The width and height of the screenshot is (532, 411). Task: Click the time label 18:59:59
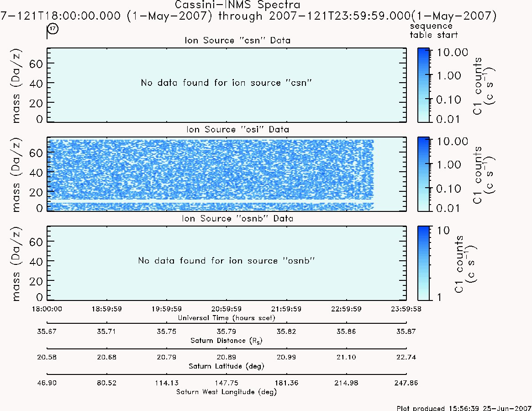point(106,309)
